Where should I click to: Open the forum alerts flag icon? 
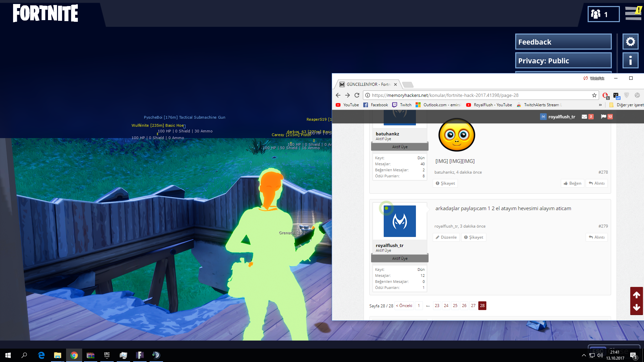607,117
